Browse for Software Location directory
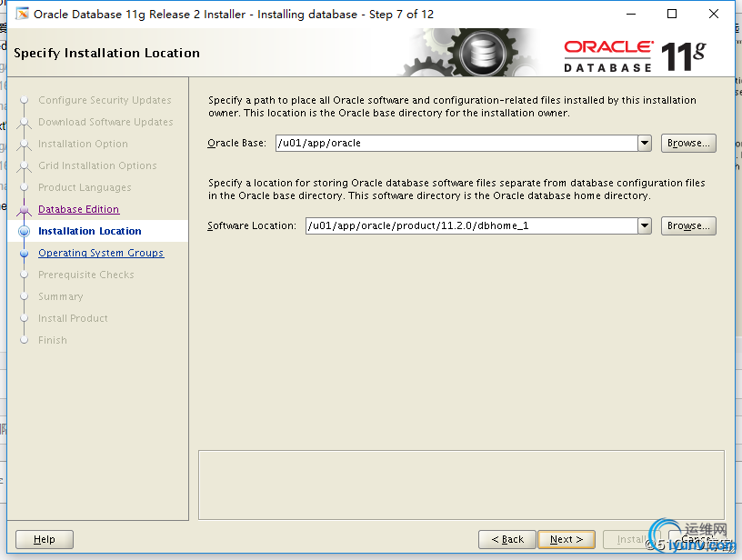The height and width of the screenshot is (560, 742). pos(688,225)
